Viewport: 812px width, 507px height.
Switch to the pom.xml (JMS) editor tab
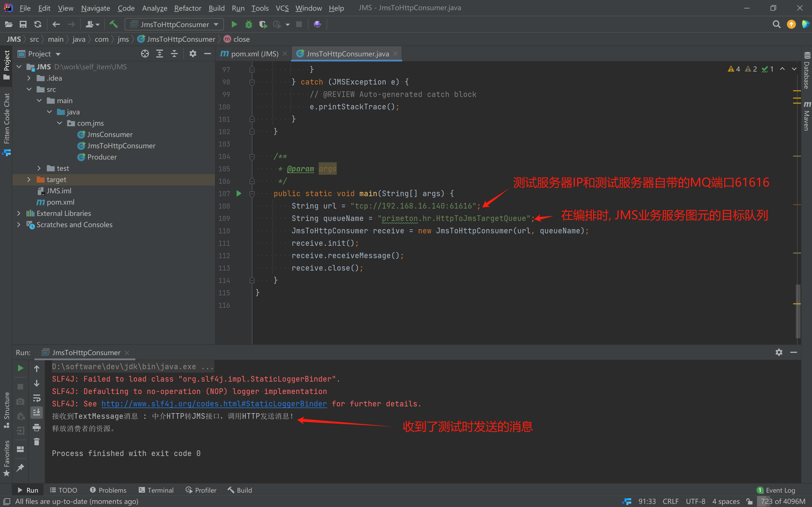click(254, 54)
